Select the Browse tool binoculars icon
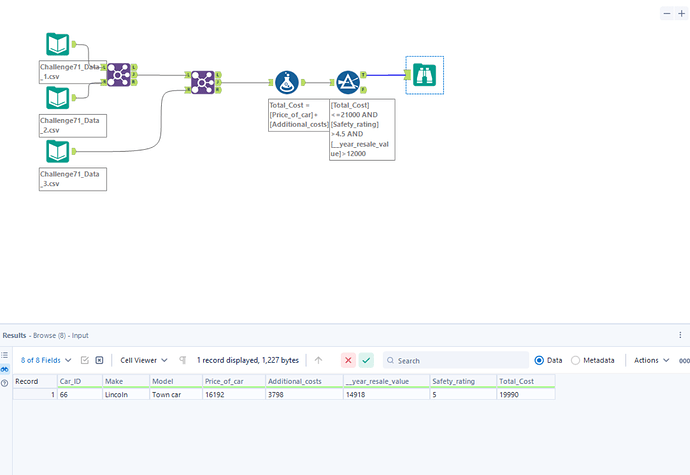The image size is (690, 475). (425, 75)
